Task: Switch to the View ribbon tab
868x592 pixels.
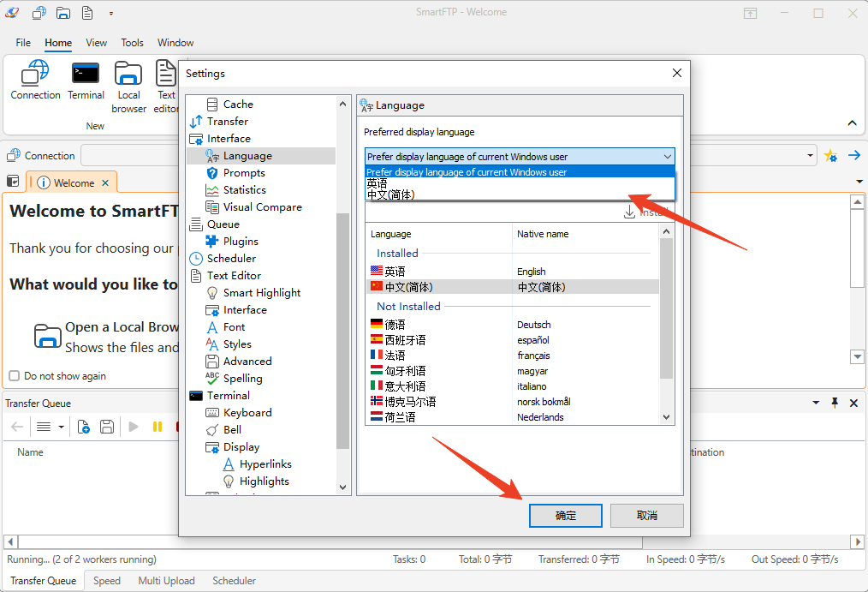Action: [x=97, y=43]
